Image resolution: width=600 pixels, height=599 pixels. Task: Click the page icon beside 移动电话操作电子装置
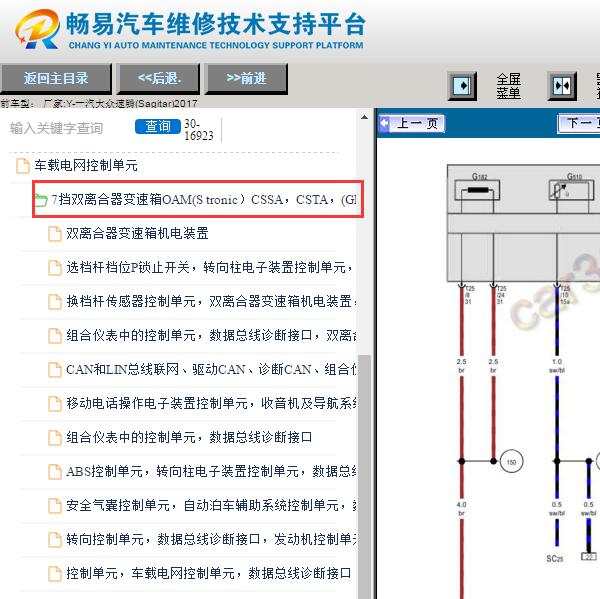55,404
